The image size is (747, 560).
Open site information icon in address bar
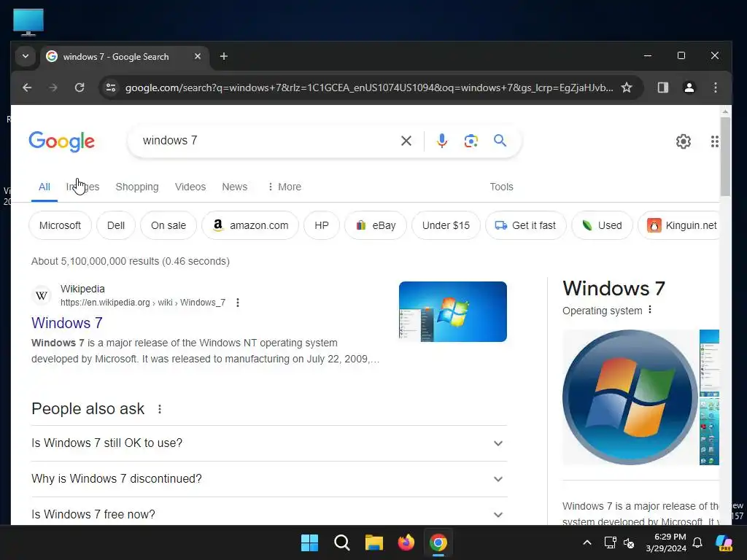coord(111,87)
